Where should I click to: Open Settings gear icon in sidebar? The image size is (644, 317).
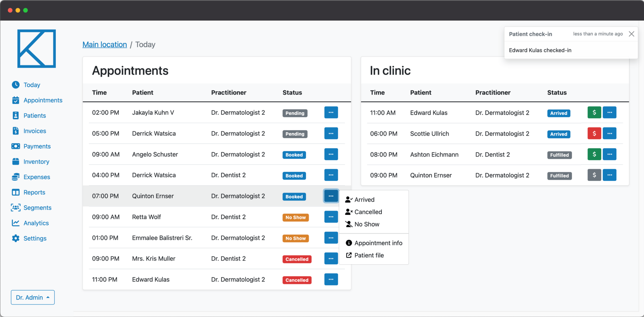click(x=16, y=238)
